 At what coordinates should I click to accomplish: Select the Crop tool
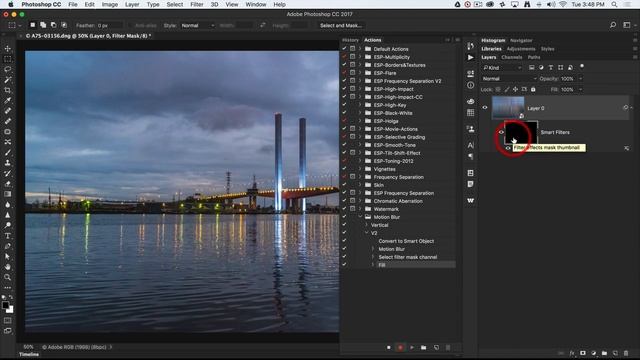pyautogui.click(x=7, y=90)
